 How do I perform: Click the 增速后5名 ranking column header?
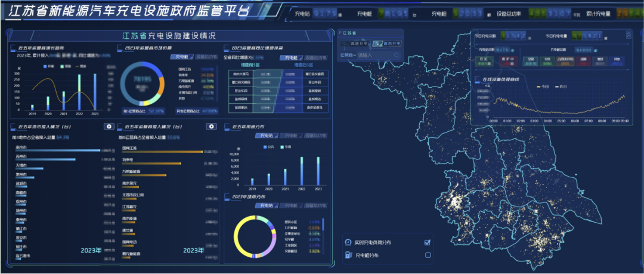coord(303,65)
